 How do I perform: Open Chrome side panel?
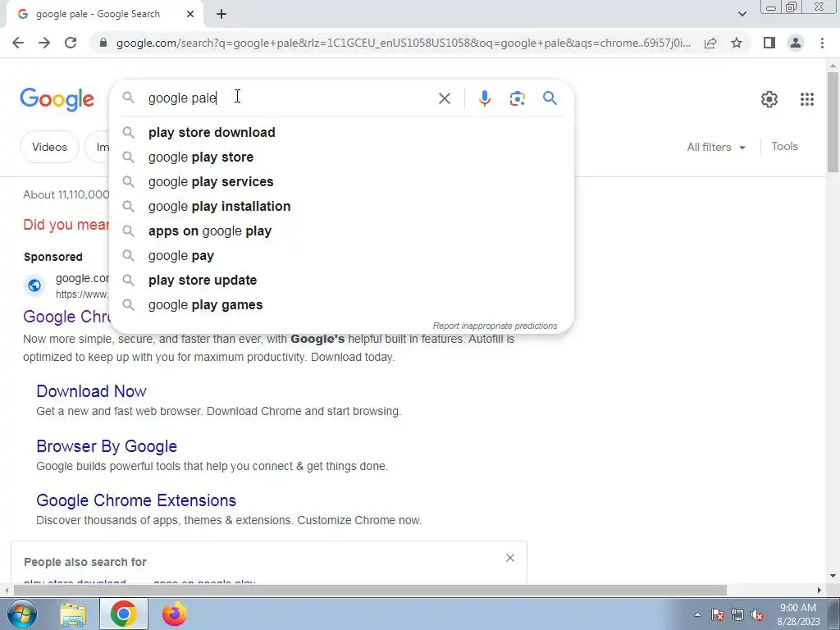pyautogui.click(x=769, y=43)
